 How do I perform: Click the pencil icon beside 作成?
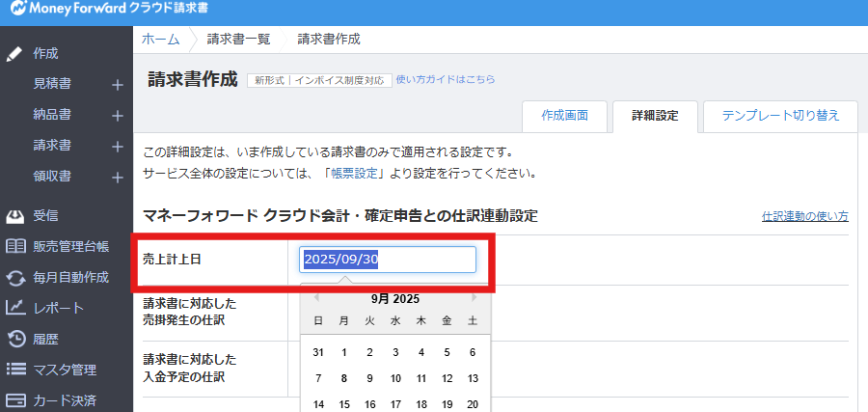15,53
